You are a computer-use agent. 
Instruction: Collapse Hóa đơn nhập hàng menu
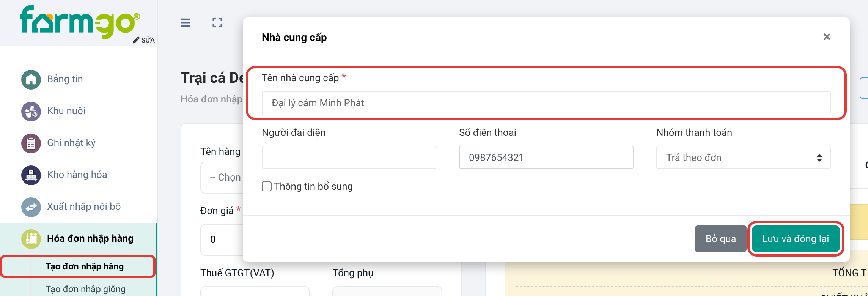point(90,238)
